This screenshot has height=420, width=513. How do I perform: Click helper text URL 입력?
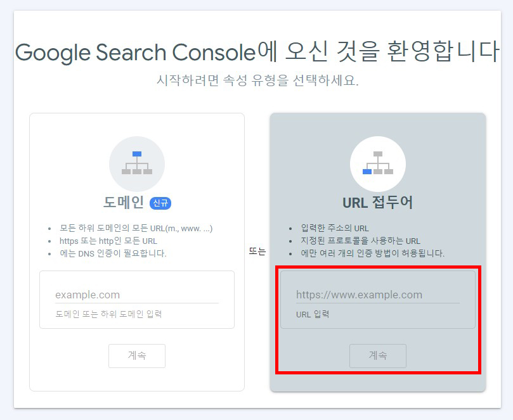point(313,314)
